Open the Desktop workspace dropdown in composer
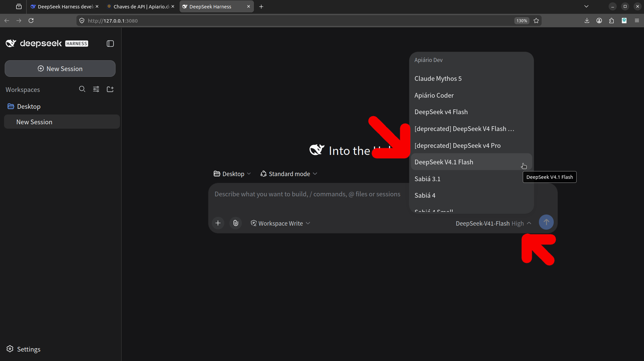Screen dimensions: 644x361 (232, 174)
